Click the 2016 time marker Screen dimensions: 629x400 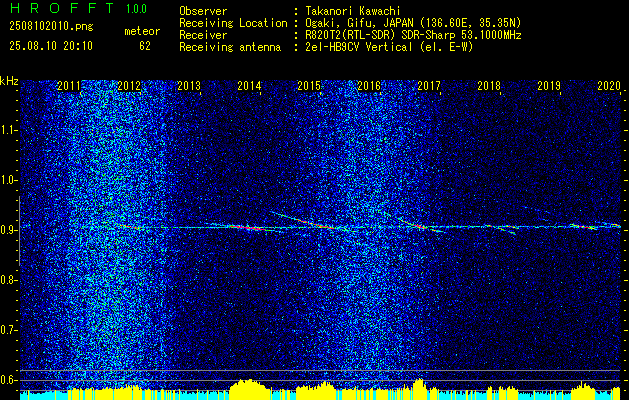click(x=369, y=85)
